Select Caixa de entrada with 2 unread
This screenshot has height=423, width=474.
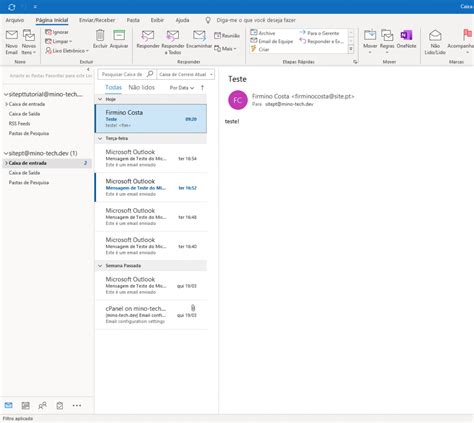(x=47, y=163)
